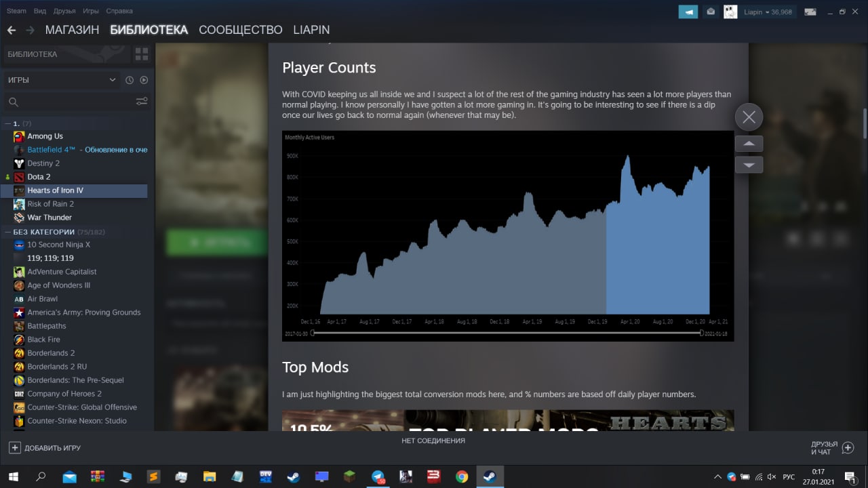
Task: Open Google Chrome from taskbar
Action: [x=462, y=477]
